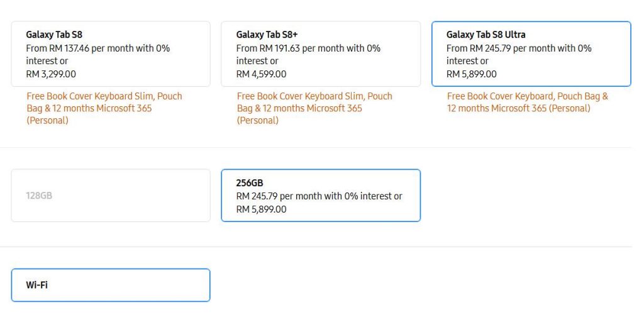Image resolution: width=644 pixels, height=322 pixels.
Task: Pick the greyed-out 128GB storage option
Action: pos(111,196)
